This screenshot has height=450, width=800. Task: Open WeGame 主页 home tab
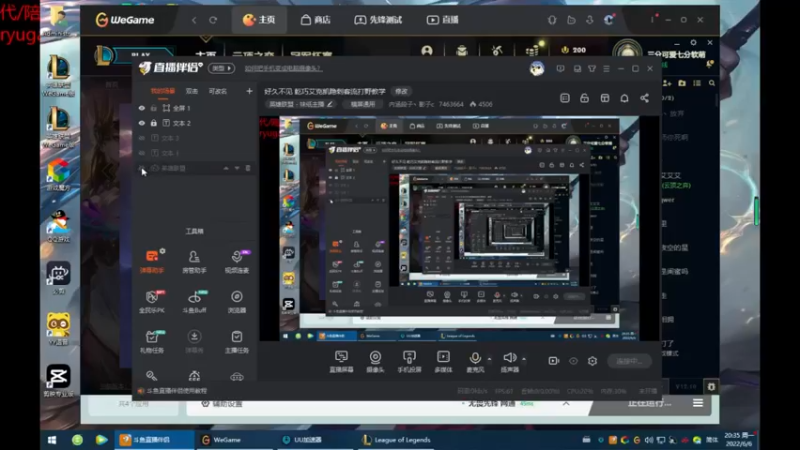tap(259, 20)
